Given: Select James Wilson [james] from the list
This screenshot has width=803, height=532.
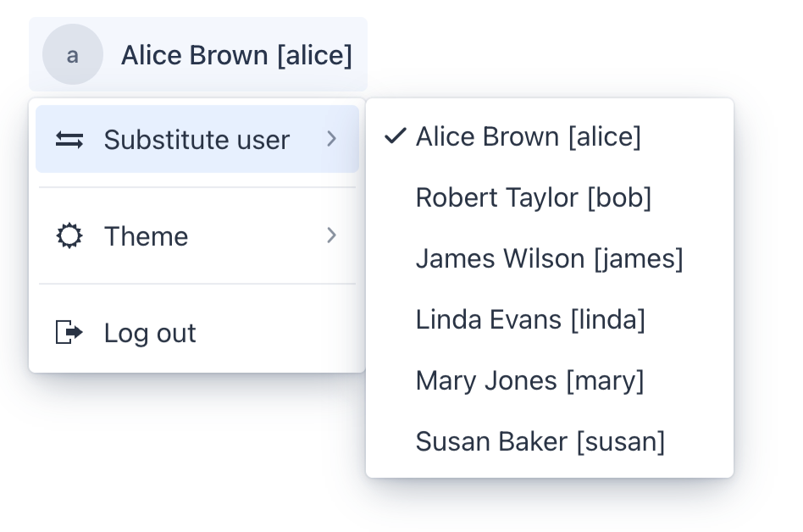Looking at the screenshot, I should pyautogui.click(x=549, y=258).
